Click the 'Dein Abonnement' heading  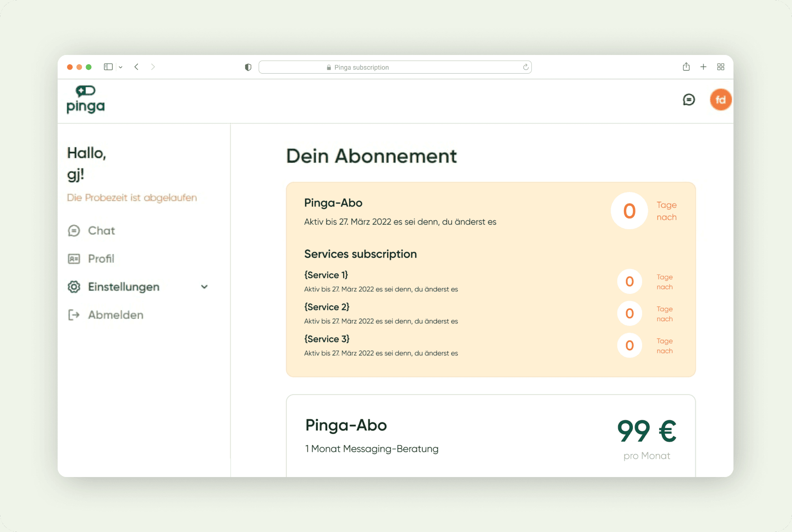[371, 156]
